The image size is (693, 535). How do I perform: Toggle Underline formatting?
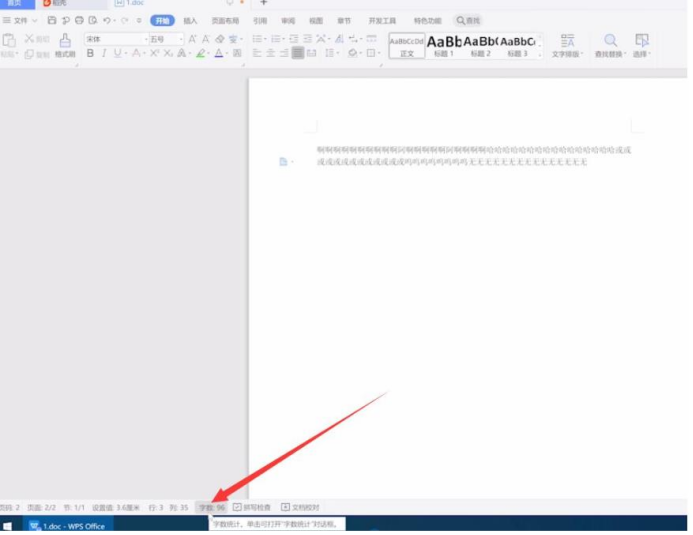(x=117, y=53)
